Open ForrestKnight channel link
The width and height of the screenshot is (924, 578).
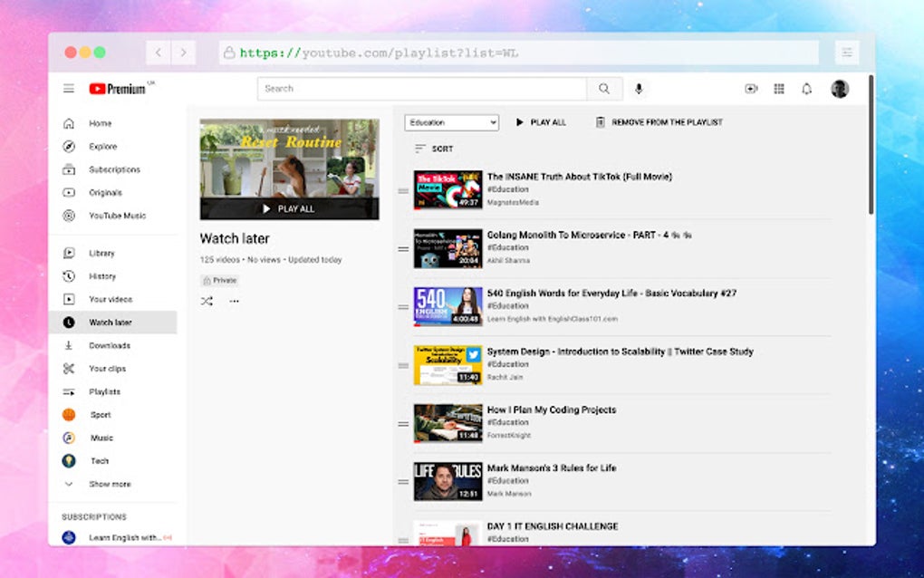click(x=508, y=436)
